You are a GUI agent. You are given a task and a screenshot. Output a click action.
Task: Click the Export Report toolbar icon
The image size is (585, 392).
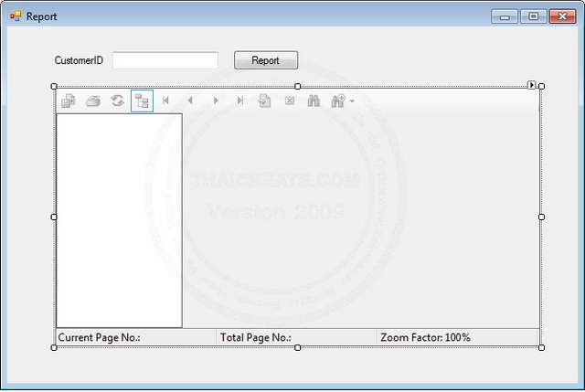(69, 101)
